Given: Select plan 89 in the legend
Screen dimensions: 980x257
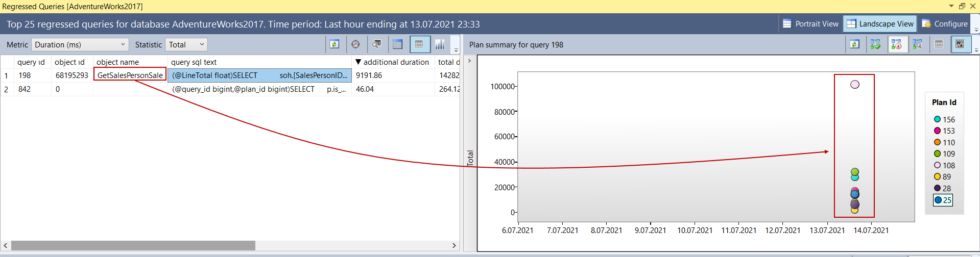Looking at the screenshot, I should pyautogui.click(x=942, y=176).
